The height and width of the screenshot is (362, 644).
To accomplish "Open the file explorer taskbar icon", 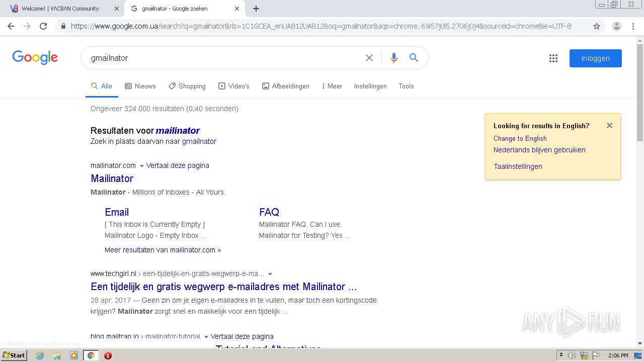I will [x=57, y=355].
